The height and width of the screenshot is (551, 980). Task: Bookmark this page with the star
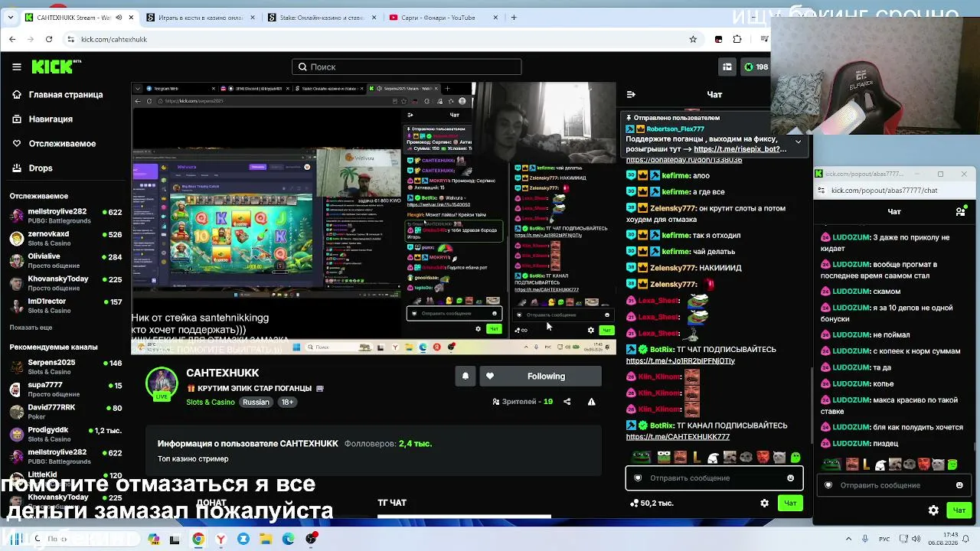click(693, 39)
